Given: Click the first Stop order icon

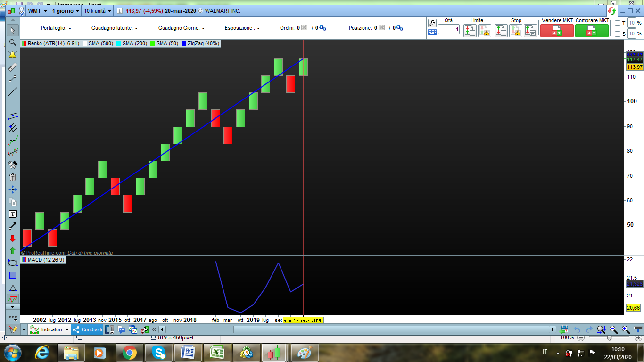Looking at the screenshot, I should (501, 31).
